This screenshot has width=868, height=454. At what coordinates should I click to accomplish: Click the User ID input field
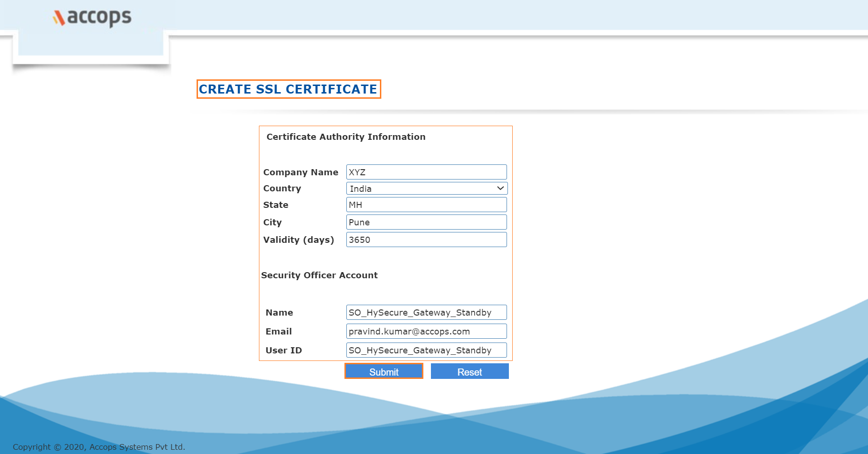point(426,350)
